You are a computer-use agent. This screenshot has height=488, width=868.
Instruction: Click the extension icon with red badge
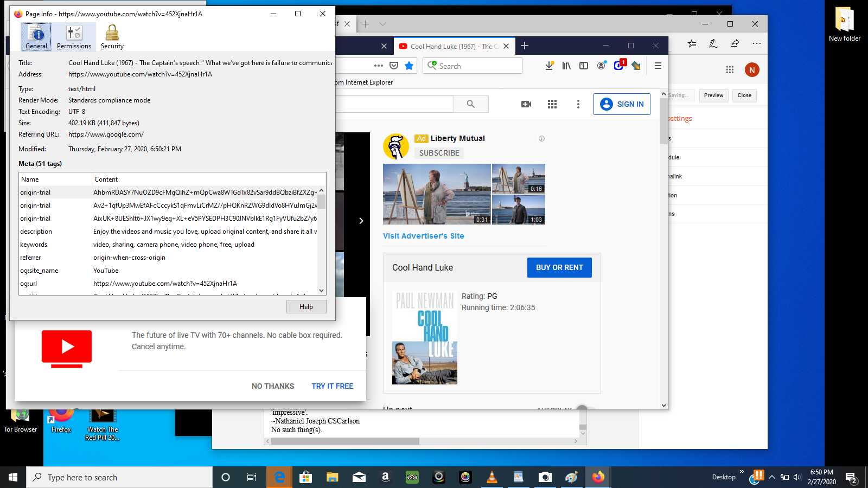pos(619,65)
